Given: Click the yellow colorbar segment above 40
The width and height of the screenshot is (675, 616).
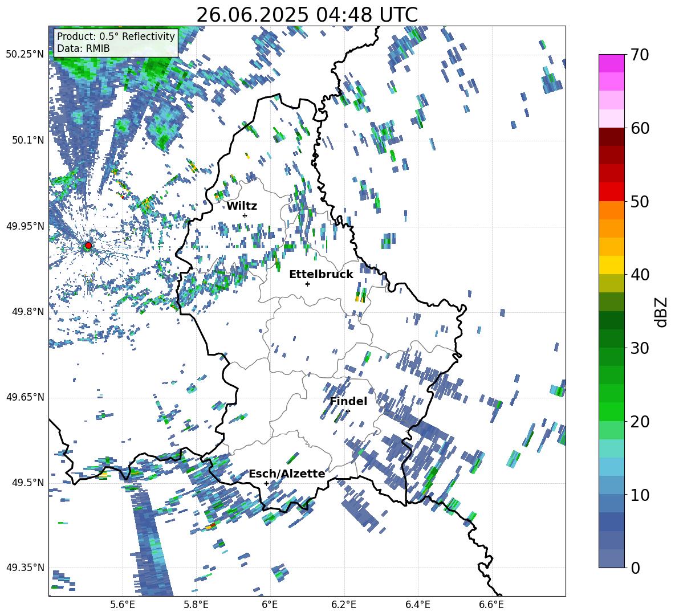Looking at the screenshot, I should pyautogui.click(x=611, y=266).
